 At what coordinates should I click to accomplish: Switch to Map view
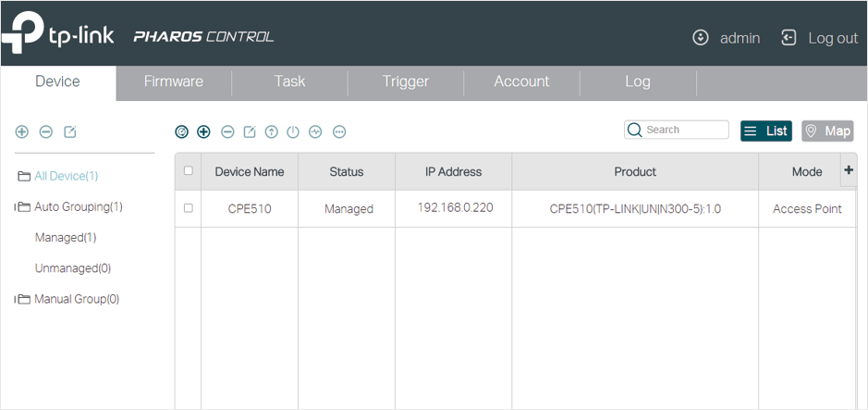click(827, 130)
